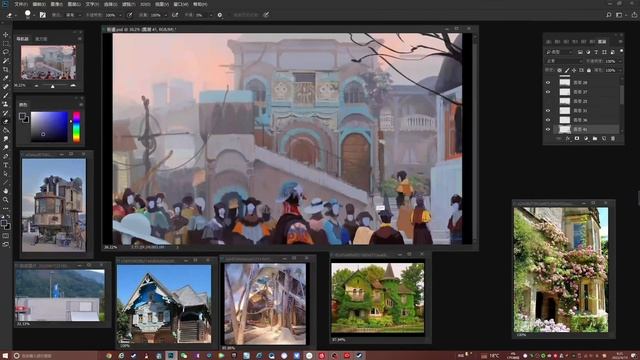
Task: Enable airbrush build-up icon
Action: pyautogui.click(x=175, y=15)
